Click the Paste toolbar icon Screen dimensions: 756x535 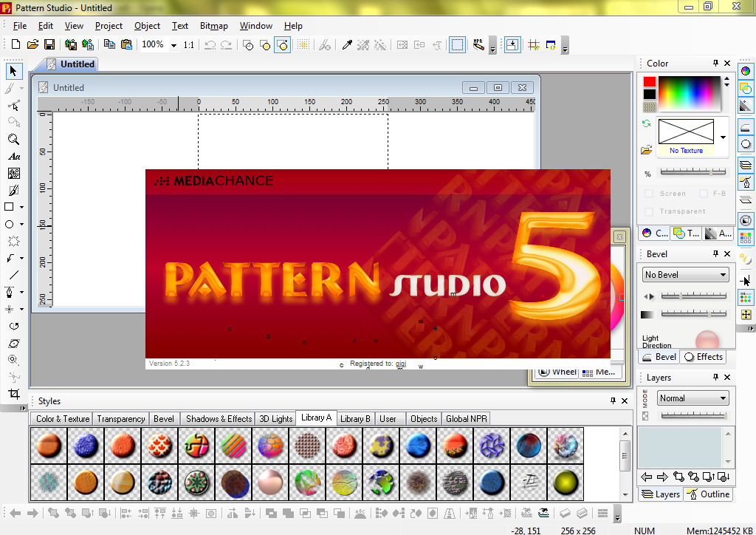(x=126, y=44)
